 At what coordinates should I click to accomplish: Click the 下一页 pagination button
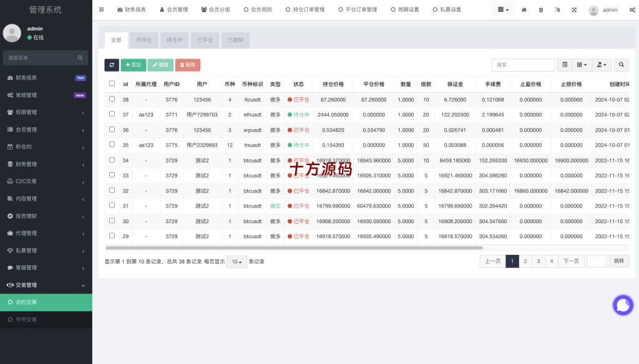coord(572,261)
